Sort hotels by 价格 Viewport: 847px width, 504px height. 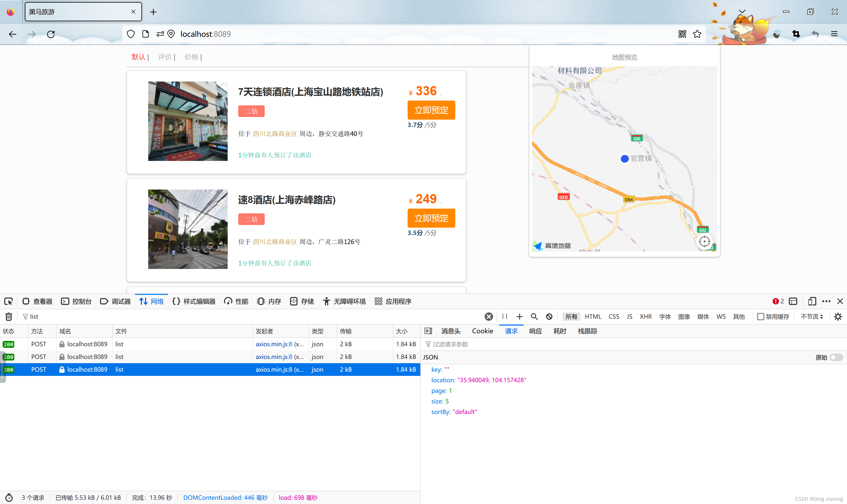tap(192, 57)
